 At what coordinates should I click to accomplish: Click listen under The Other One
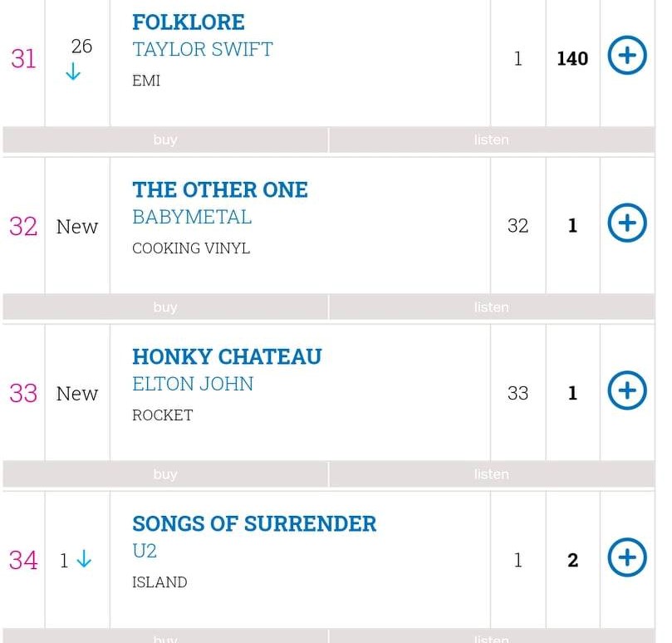pyautogui.click(x=492, y=307)
